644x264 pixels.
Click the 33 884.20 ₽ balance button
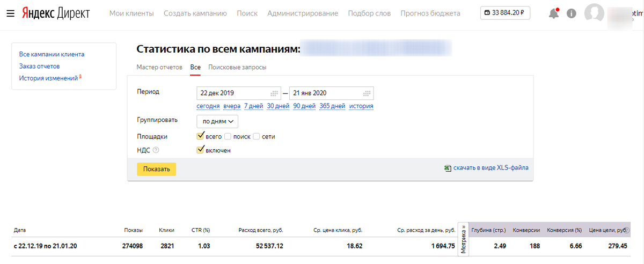point(505,13)
